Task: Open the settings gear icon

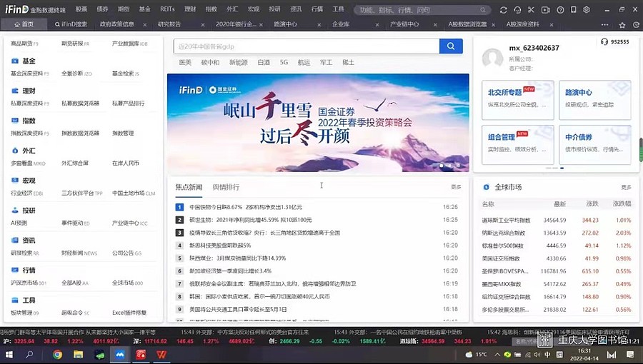Action: (587, 10)
